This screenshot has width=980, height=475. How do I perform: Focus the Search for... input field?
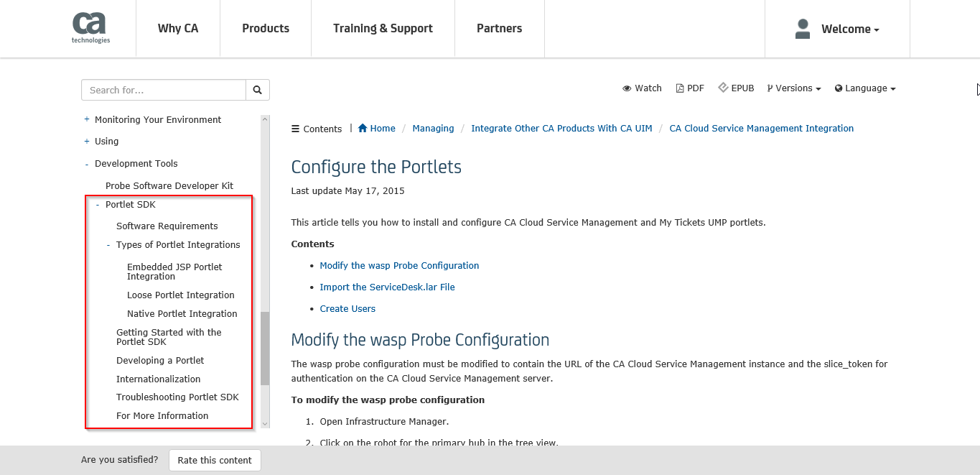(x=164, y=90)
